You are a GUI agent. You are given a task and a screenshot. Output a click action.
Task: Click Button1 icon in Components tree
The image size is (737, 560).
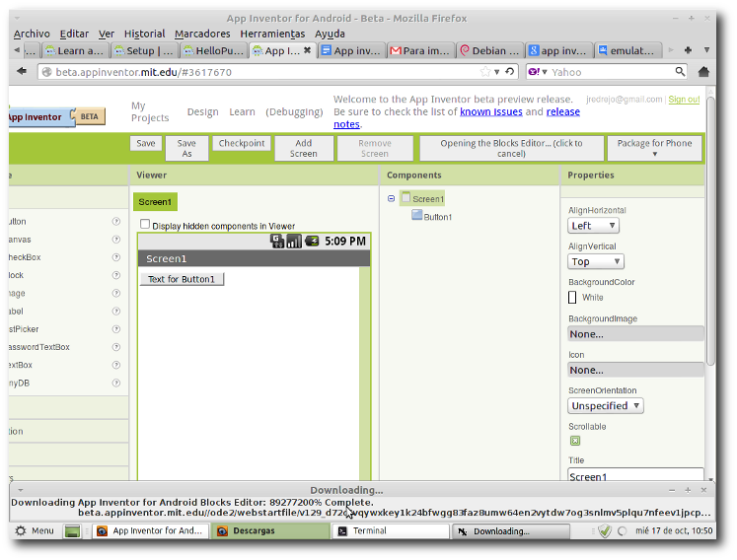tap(417, 216)
